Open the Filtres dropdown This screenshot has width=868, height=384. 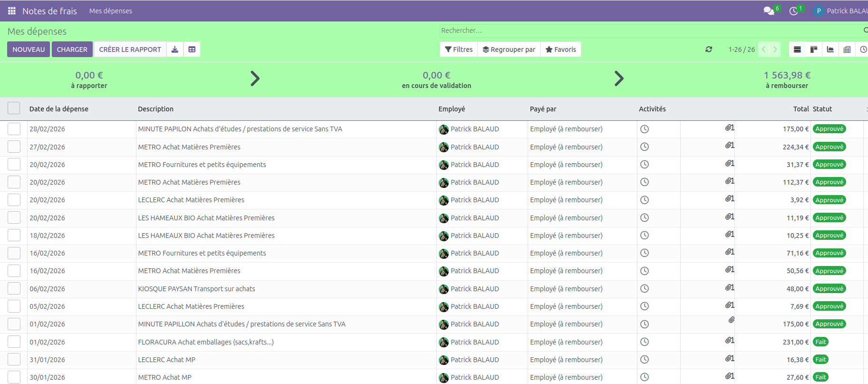(x=459, y=49)
